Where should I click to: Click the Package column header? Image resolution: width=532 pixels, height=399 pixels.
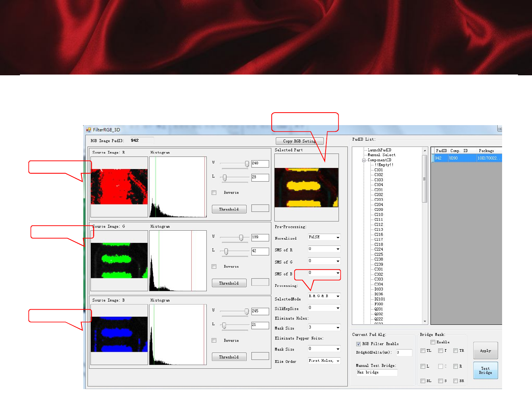click(x=489, y=151)
